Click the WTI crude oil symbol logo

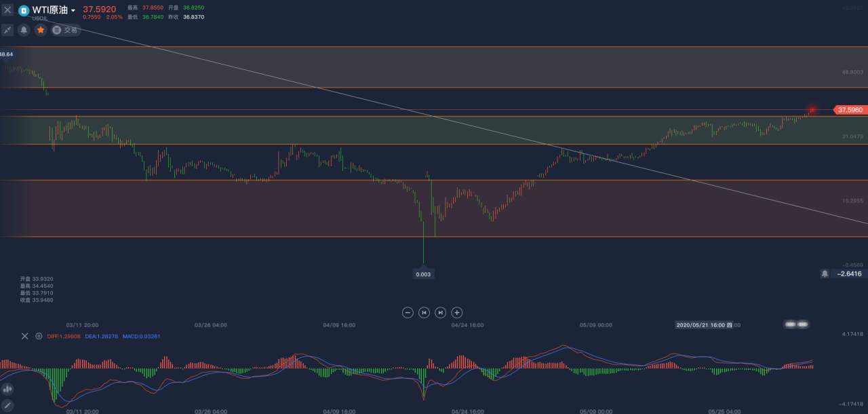coord(24,10)
